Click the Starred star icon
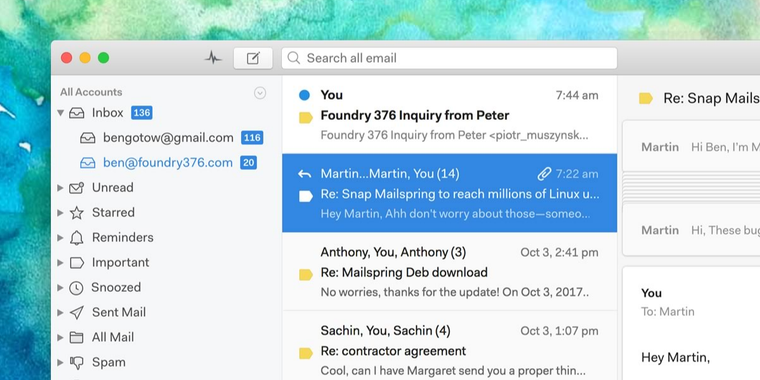 click(76, 213)
